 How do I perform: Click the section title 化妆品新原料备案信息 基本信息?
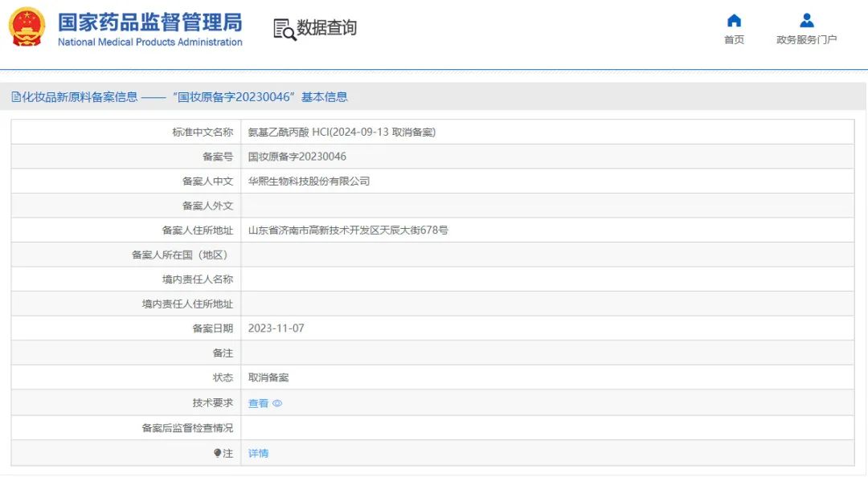[x=184, y=97]
